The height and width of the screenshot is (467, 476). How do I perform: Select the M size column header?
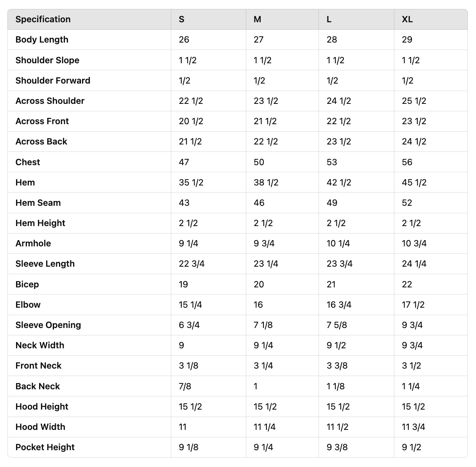pyautogui.click(x=258, y=20)
